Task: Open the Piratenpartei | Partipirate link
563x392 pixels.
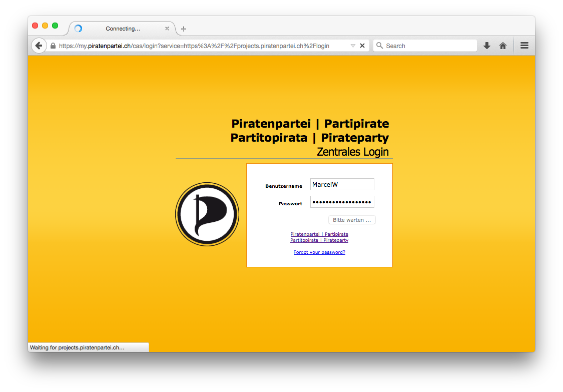Action: pos(319,234)
